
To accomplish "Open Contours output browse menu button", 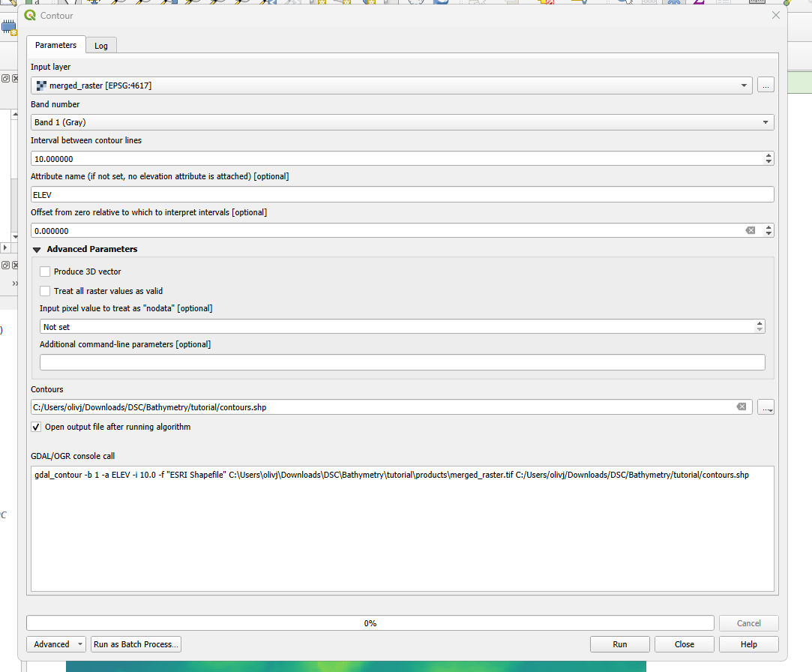I will point(766,407).
